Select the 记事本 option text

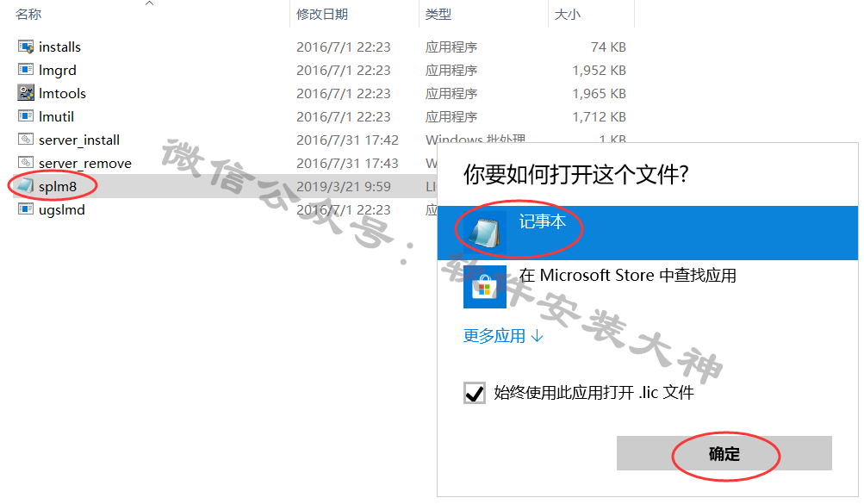tap(542, 221)
